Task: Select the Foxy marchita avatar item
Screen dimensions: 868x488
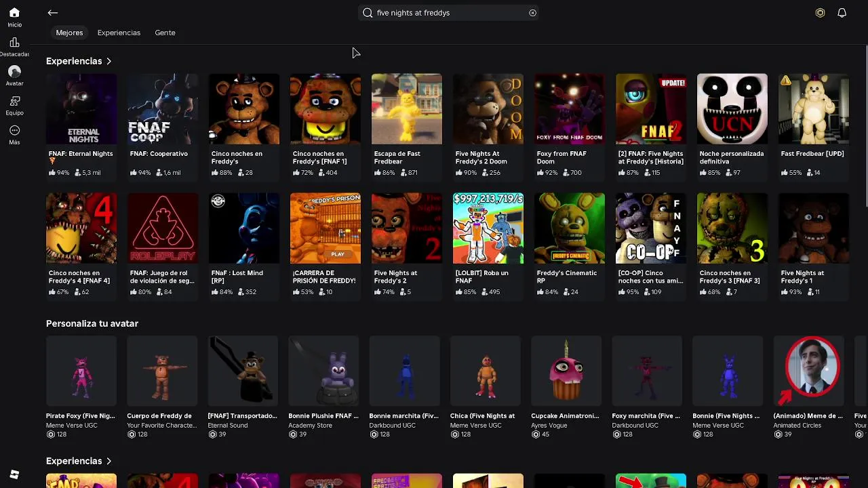Action: 647,371
